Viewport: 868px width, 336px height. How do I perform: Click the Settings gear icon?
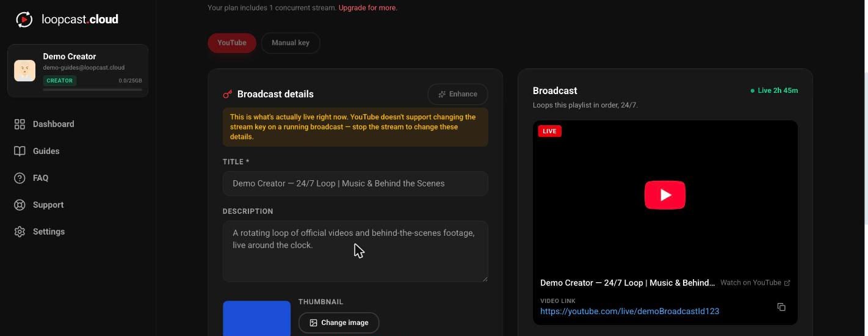coord(20,232)
